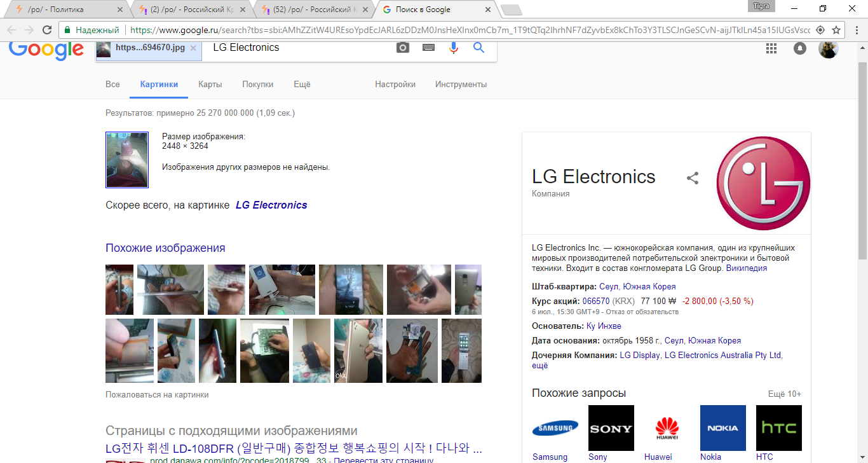
Task: Switch to the Все search tab
Action: (x=112, y=85)
